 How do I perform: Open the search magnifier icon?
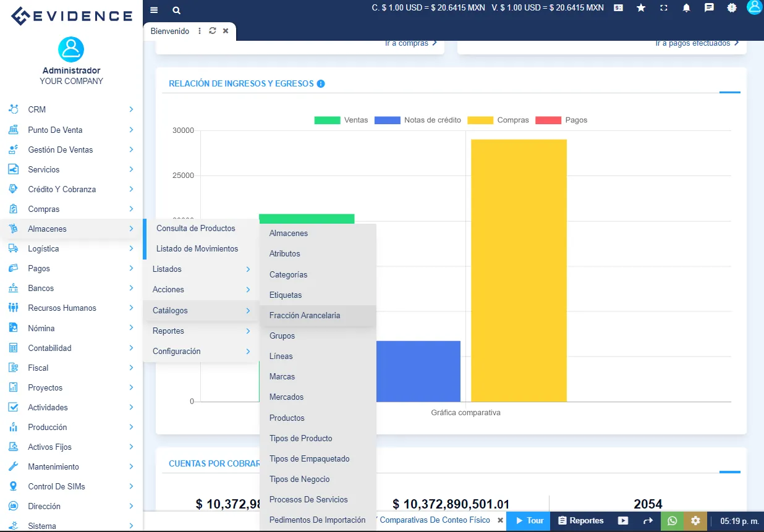pos(177,11)
